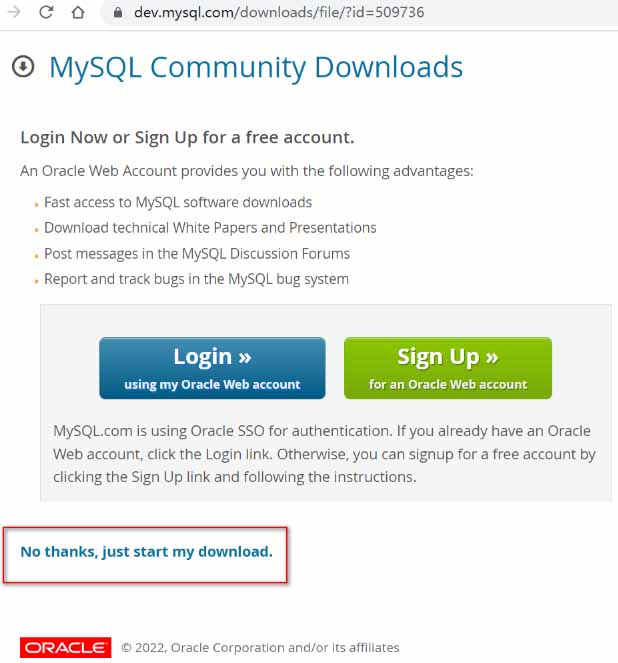
Task: Click the orange bullet before "Fast access"
Action: [x=37, y=204]
